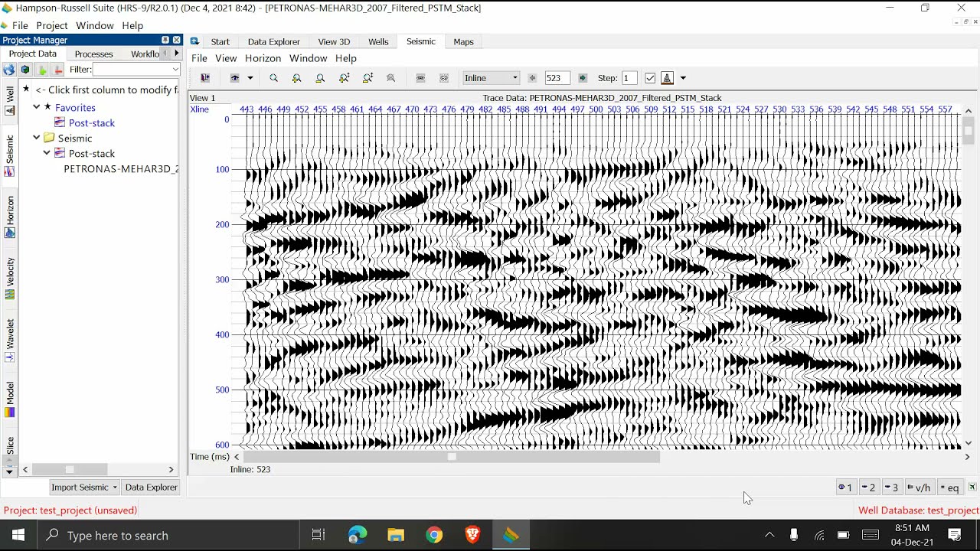
Task: Click the seismic horizontal scrollbar thumb
Action: [452, 457]
